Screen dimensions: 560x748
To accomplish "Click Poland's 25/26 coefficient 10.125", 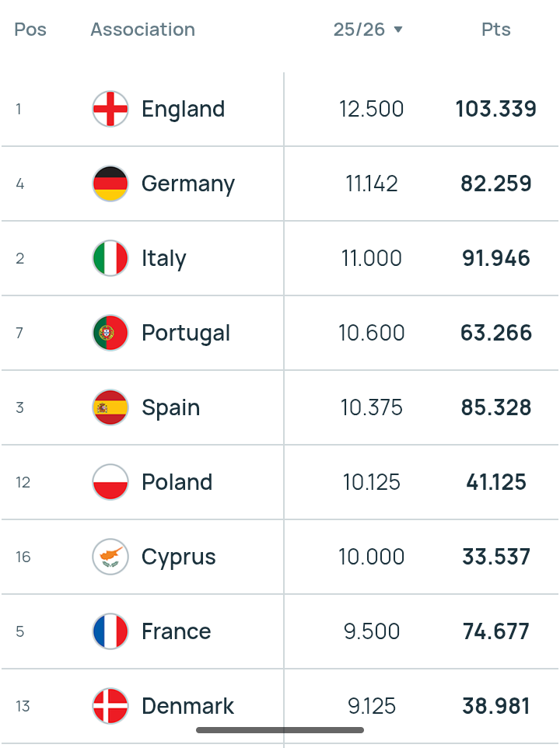I will coord(372,482).
